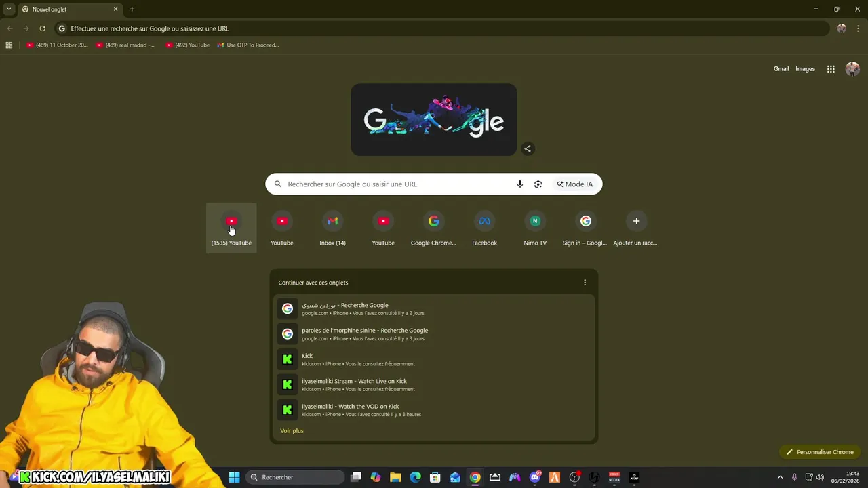
Task: Click the Personnaliser Chrome button
Action: point(819,452)
